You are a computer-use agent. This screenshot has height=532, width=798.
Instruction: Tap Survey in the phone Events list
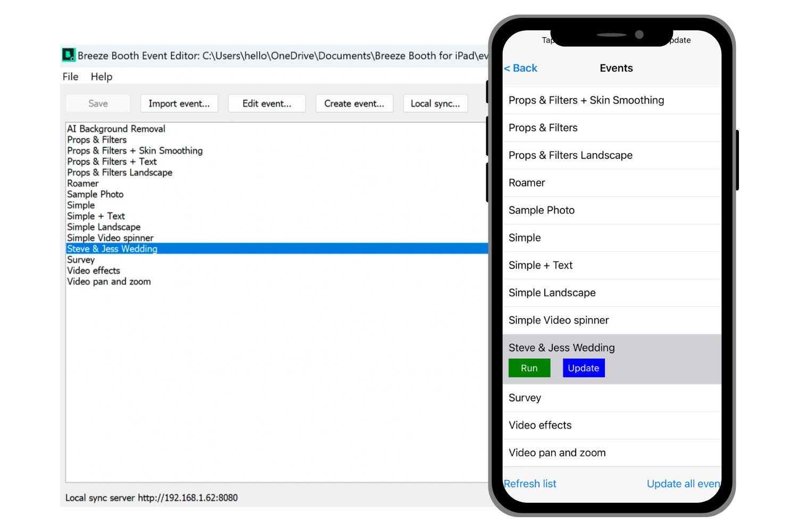coord(525,398)
